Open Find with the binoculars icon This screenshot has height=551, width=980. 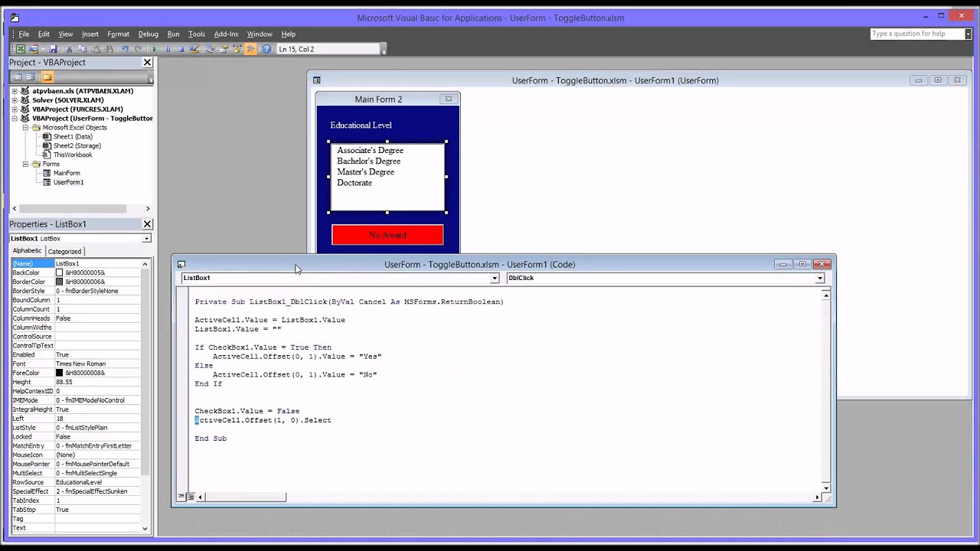pos(109,49)
